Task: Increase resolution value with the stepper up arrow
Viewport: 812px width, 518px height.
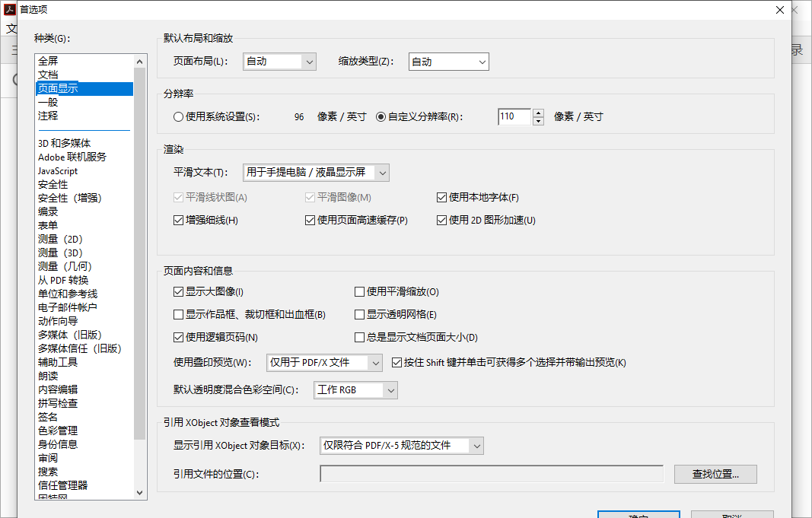Action: pos(539,113)
